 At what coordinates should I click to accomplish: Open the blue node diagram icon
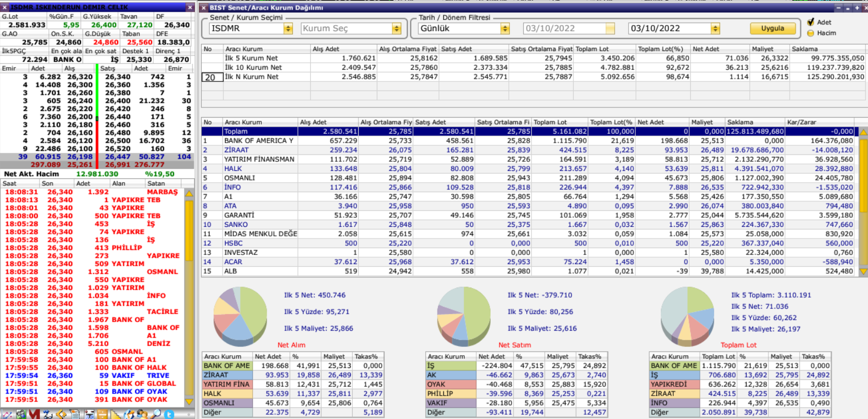point(48,414)
